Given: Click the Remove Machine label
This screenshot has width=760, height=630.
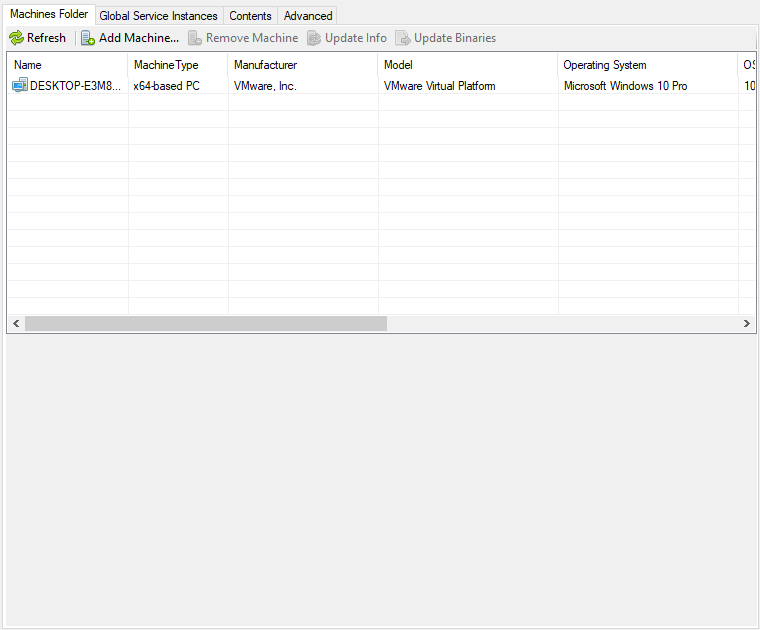Looking at the screenshot, I should click(x=252, y=38).
